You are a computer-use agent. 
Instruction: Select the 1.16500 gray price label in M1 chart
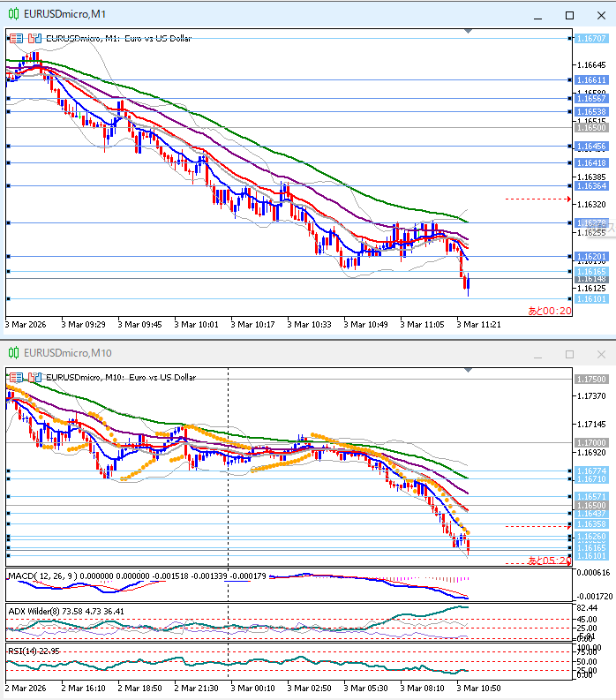coord(590,128)
